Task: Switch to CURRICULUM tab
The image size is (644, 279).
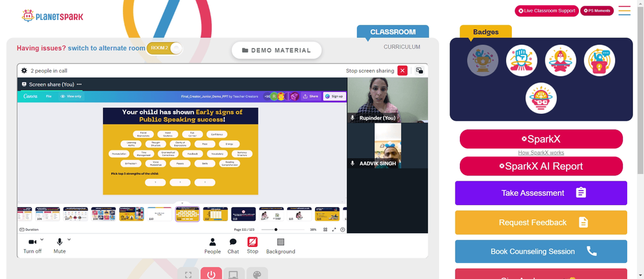Action: coord(402,47)
